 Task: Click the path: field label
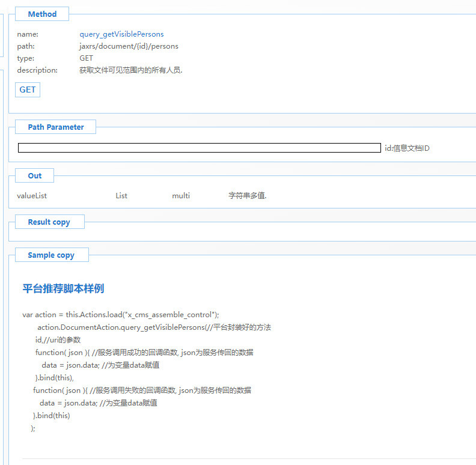[x=26, y=46]
